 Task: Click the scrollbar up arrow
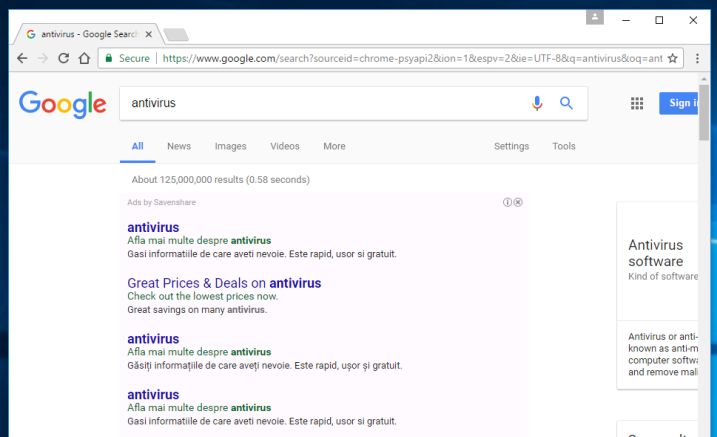704,79
